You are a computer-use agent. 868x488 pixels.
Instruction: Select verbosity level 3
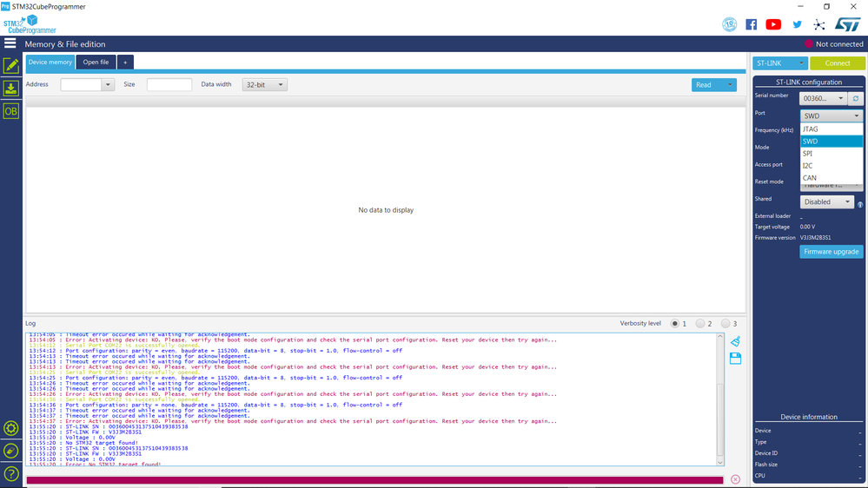726,324
